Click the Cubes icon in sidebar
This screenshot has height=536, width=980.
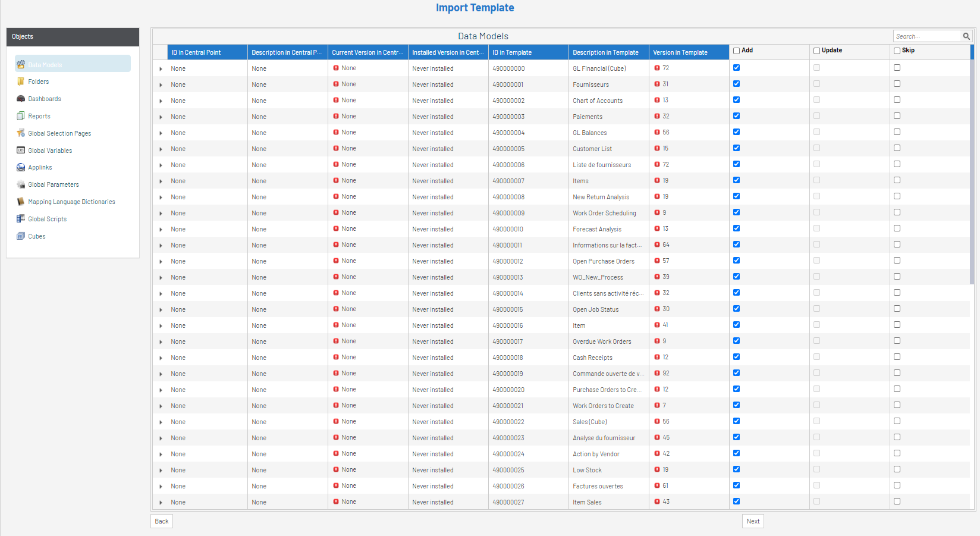pyautogui.click(x=21, y=236)
